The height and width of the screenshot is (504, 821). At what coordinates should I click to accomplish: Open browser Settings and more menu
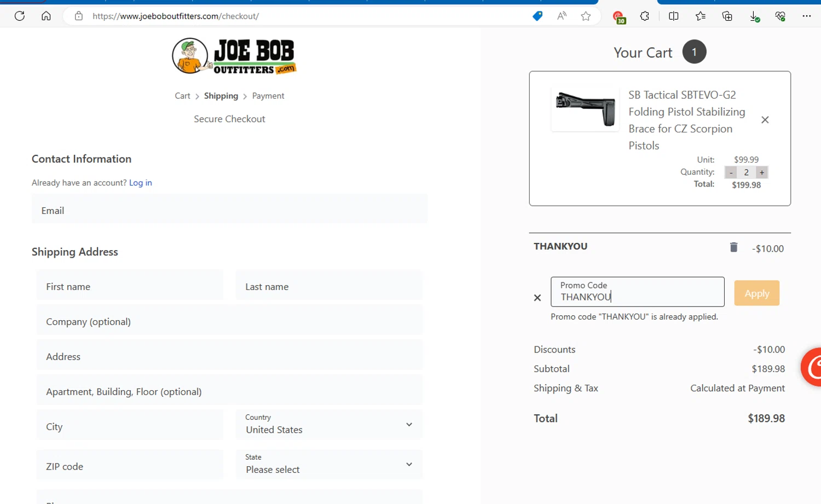click(x=807, y=16)
